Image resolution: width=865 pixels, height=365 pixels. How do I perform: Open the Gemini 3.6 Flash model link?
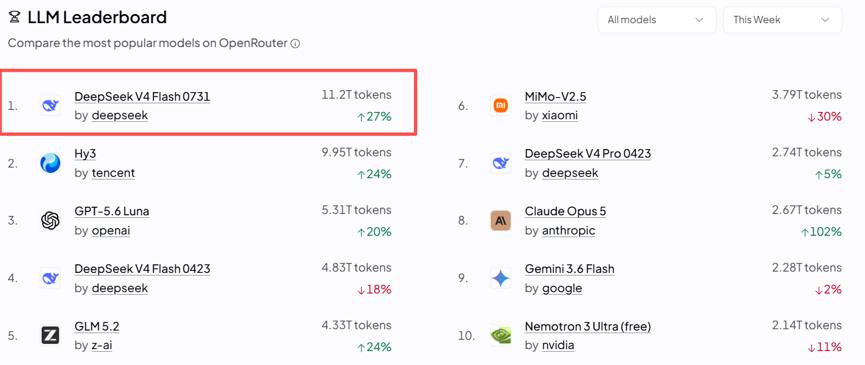[x=570, y=269]
